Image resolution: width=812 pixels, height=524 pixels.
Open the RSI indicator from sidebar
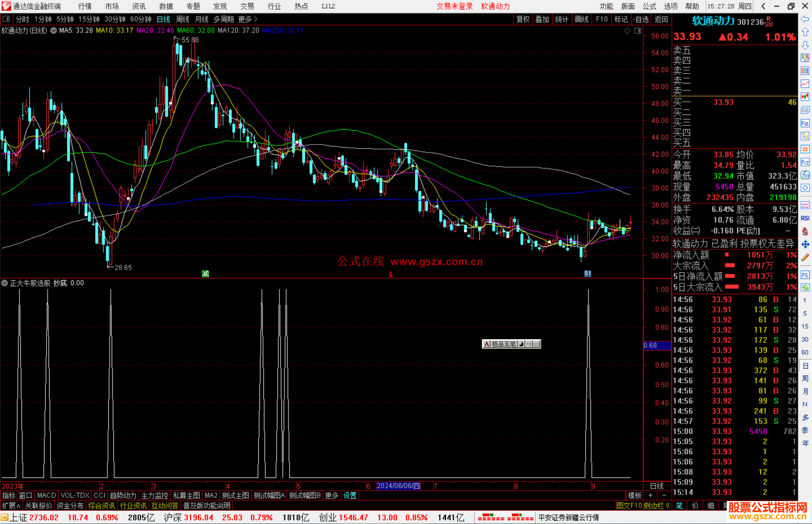point(805,218)
